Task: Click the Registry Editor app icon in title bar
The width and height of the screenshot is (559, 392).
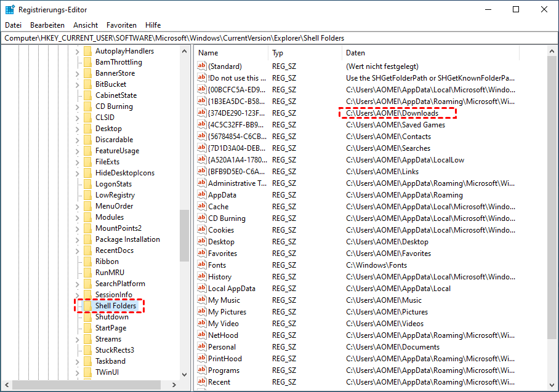Action: (10, 10)
